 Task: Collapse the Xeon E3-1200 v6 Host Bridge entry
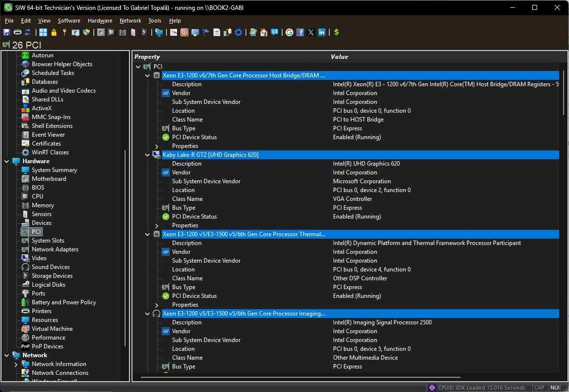coord(147,76)
